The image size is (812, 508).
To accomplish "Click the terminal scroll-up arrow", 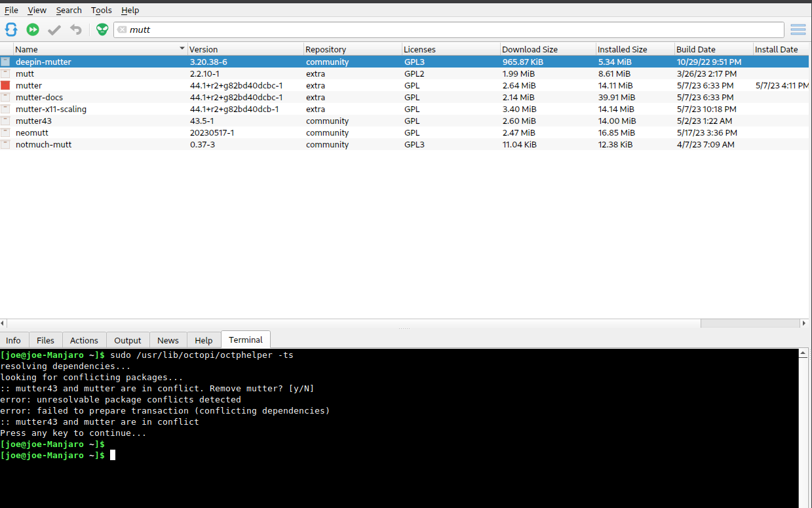I will 803,353.
